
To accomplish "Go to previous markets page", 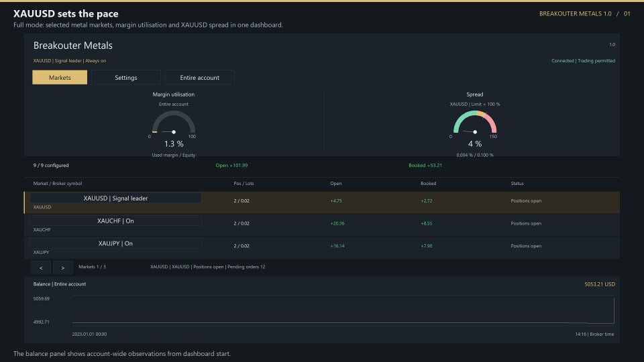I will click(41, 267).
